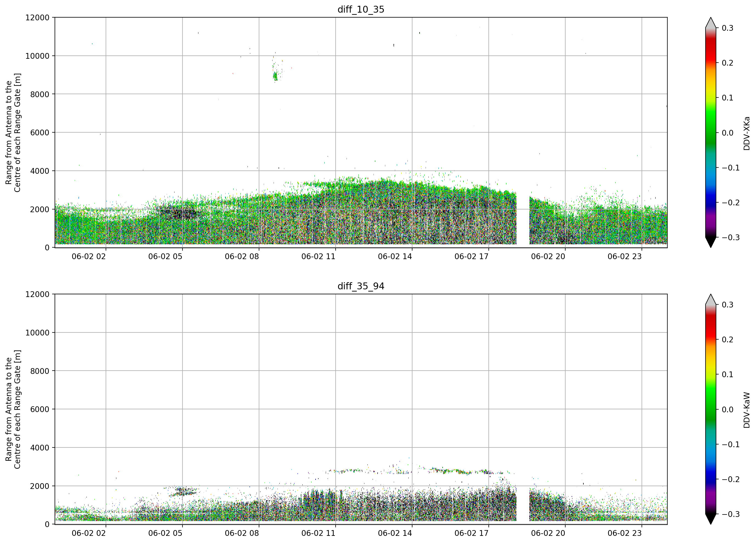This screenshot has height=543, width=756.
Task: Click the 0.1 tick on DDV-KaW colorbar
Action: tap(728, 374)
